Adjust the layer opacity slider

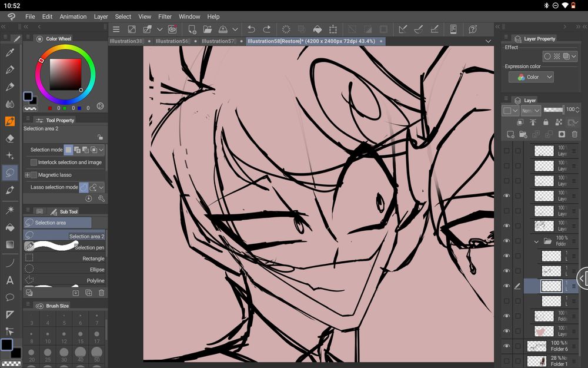tap(553, 110)
